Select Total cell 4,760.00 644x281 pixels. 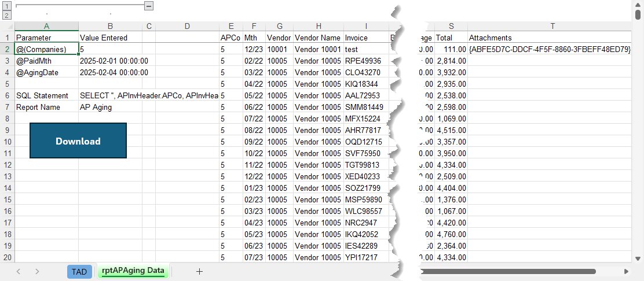(451, 235)
